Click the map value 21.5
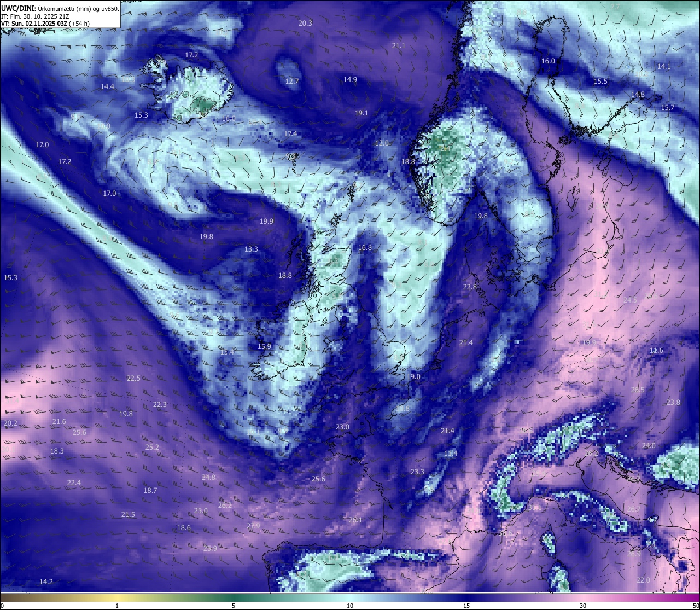 pyautogui.click(x=128, y=515)
